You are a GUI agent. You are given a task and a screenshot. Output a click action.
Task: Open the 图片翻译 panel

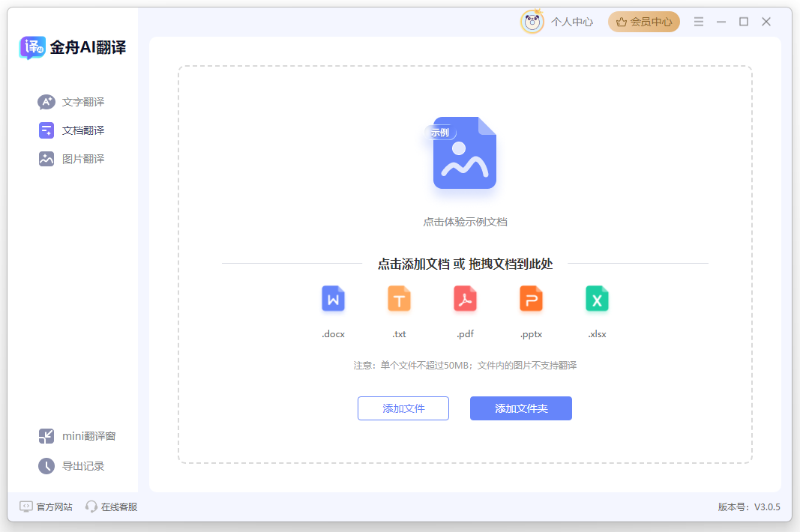[x=46, y=158]
